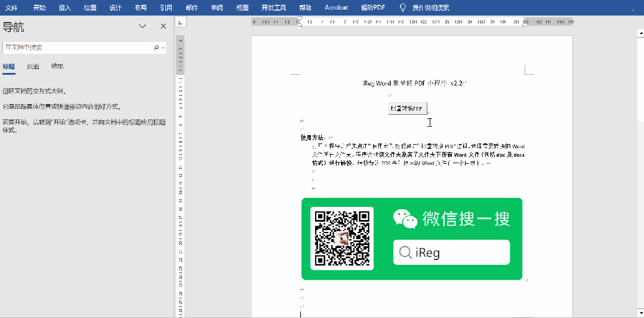Close the 导航 navigation pane
The height and width of the screenshot is (318, 644).
point(163,26)
